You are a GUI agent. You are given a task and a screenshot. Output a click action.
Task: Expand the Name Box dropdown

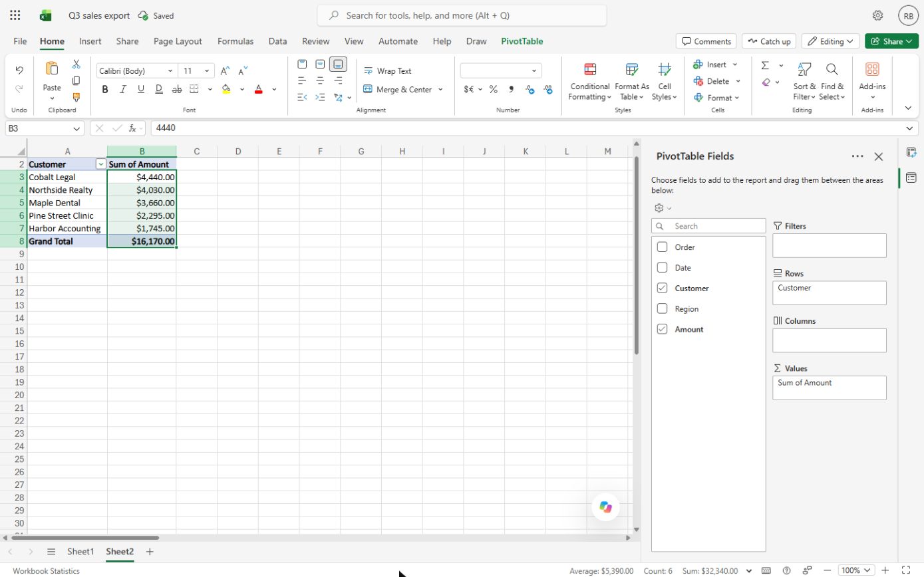click(x=77, y=128)
